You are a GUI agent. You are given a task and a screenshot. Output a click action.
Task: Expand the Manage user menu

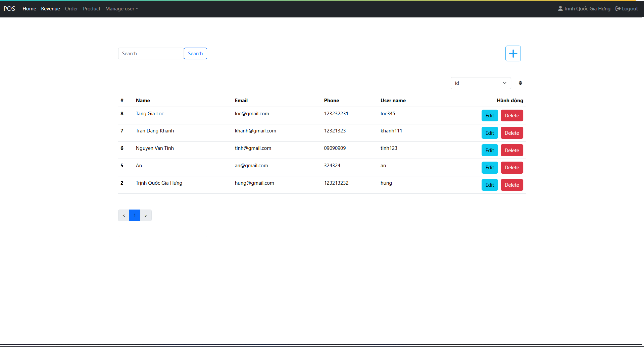click(121, 9)
